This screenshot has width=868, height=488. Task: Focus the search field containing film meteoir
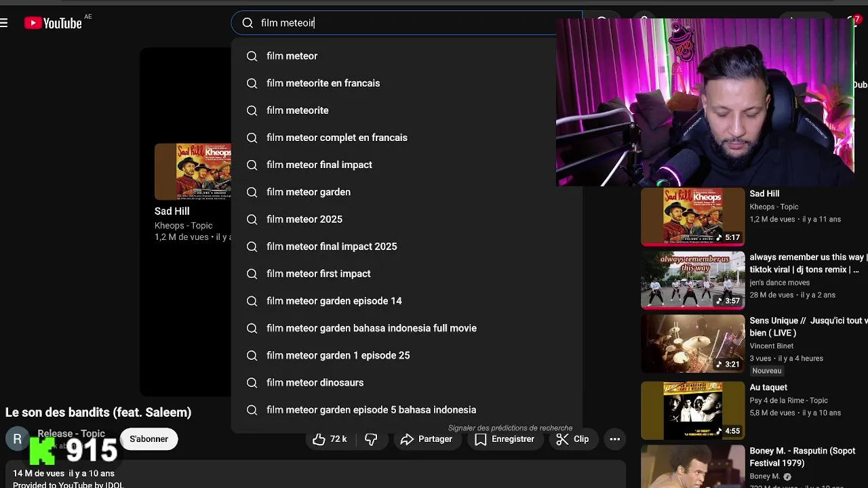[x=406, y=23]
